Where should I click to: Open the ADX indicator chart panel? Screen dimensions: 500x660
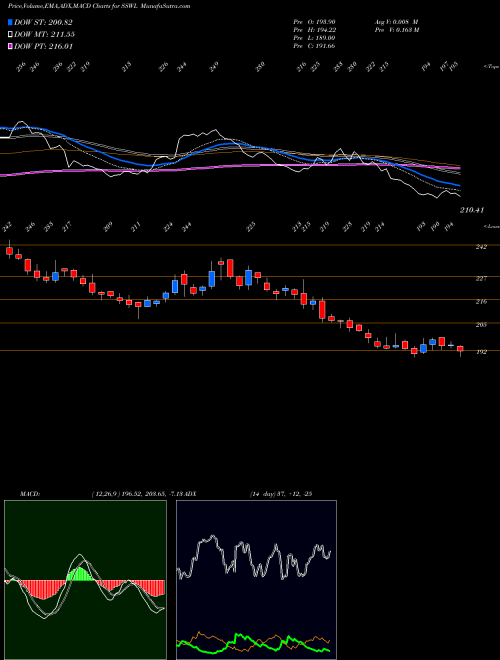pos(257,580)
